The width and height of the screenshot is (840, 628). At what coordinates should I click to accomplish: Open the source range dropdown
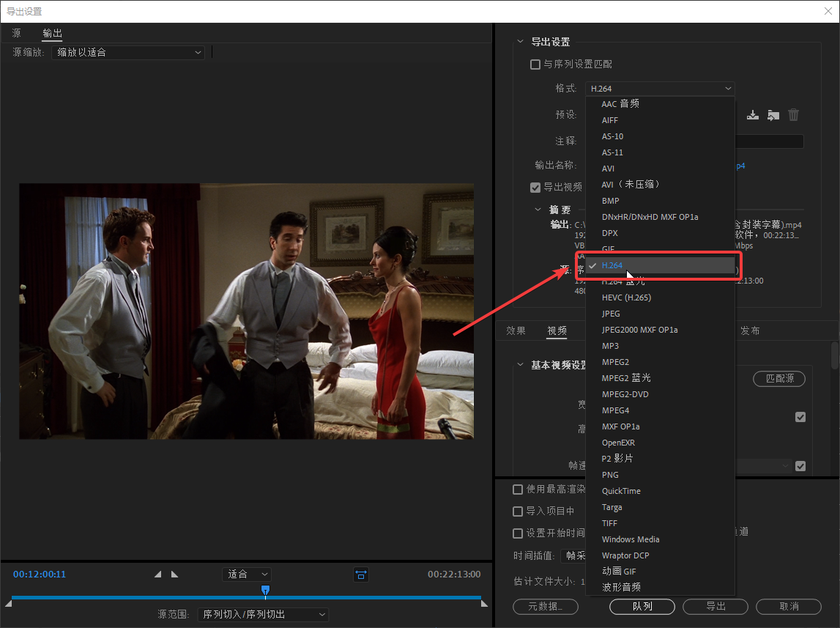[x=263, y=615]
